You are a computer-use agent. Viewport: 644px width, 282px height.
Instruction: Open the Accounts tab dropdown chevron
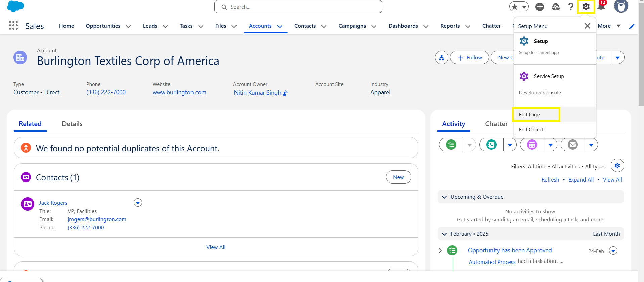pyautogui.click(x=280, y=26)
